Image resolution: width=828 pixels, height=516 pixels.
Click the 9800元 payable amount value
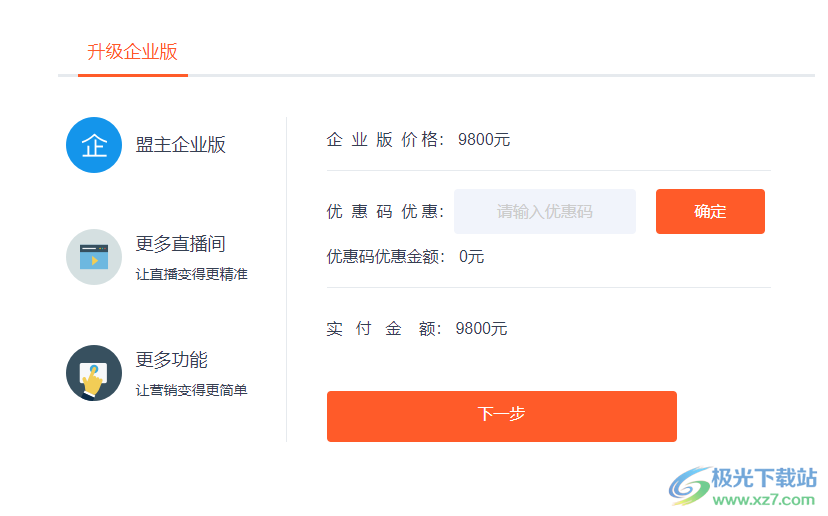(481, 329)
